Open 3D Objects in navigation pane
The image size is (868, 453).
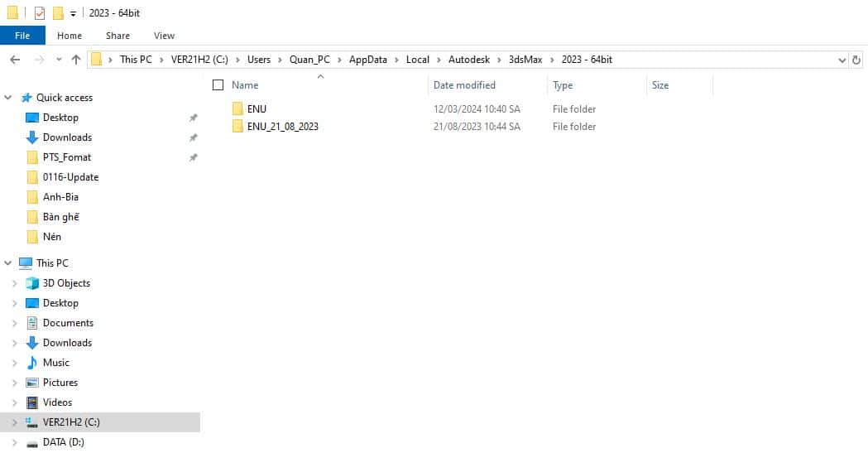[66, 283]
